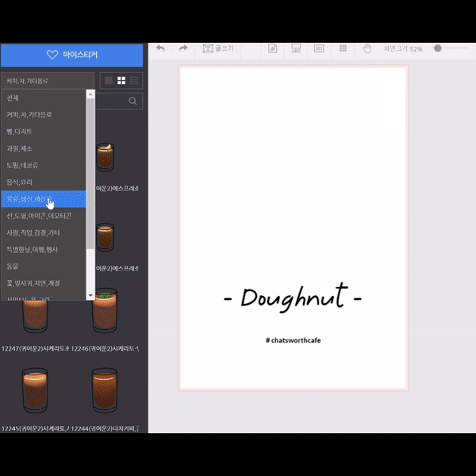This screenshot has height=476, width=476.
Task: Choose 빵,디저트 category
Action: click(44, 132)
